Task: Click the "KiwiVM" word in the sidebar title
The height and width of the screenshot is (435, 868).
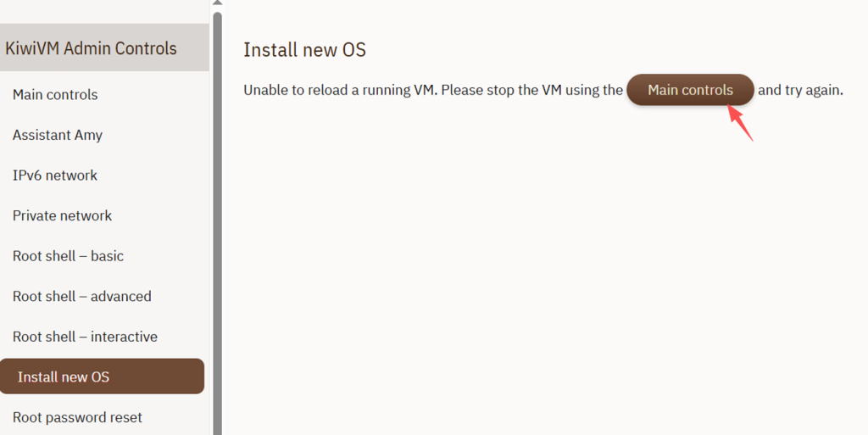Action: 32,48
